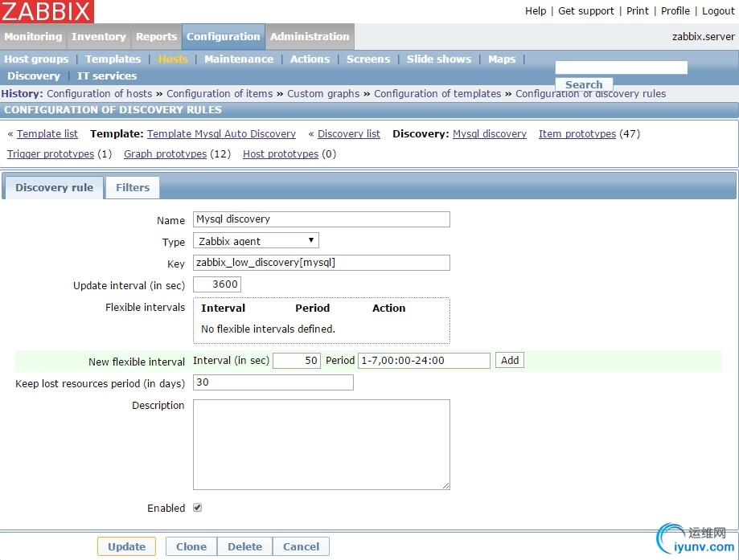The width and height of the screenshot is (739, 560).
Task: Open the Get support link
Action: coord(586,10)
